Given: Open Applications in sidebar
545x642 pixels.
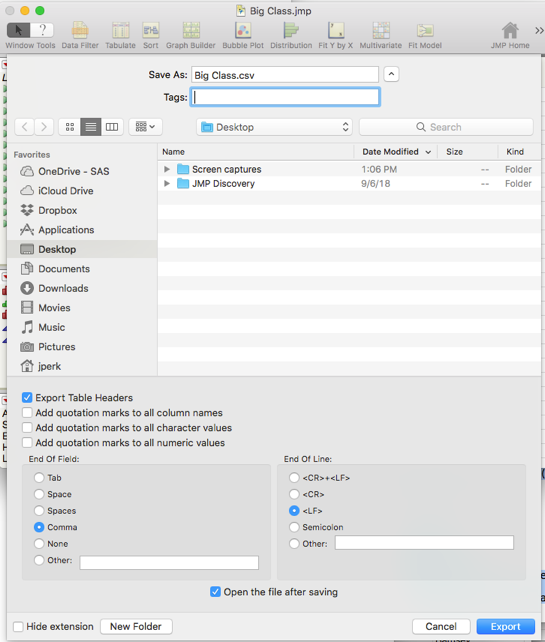Looking at the screenshot, I should [82, 230].
